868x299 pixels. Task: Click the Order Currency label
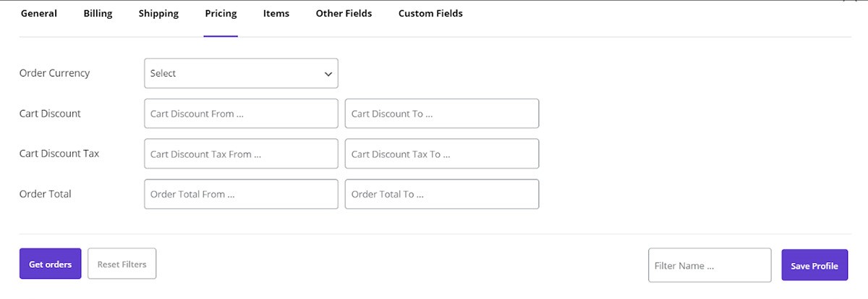[54, 73]
